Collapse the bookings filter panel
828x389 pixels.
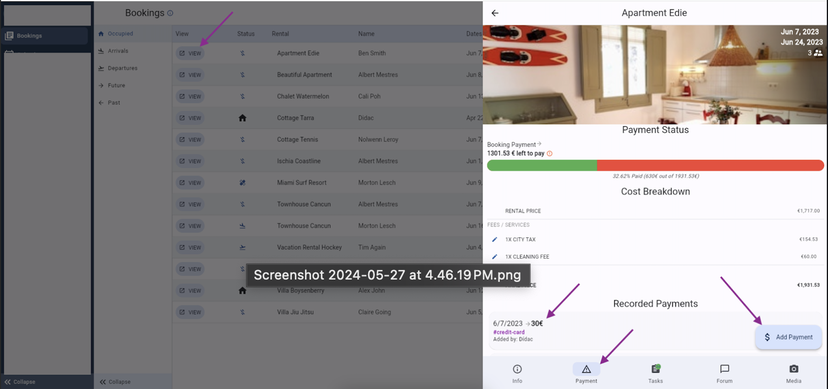115,382
